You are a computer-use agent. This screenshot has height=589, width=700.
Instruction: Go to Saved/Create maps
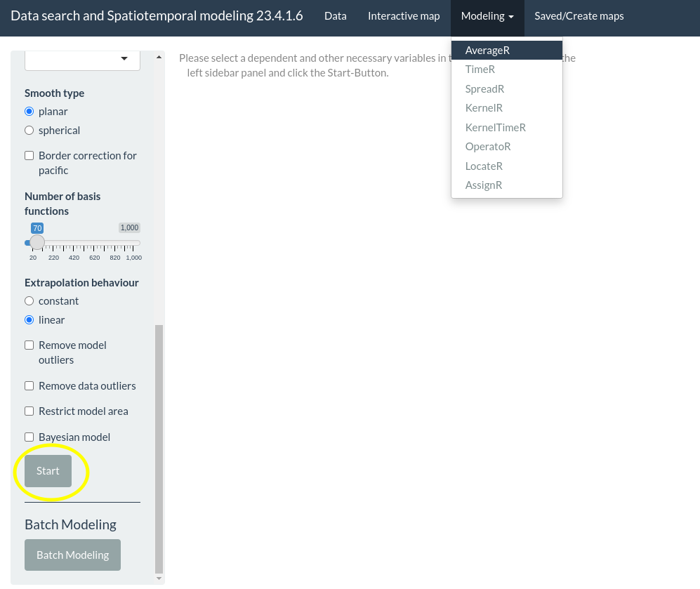[x=579, y=15]
